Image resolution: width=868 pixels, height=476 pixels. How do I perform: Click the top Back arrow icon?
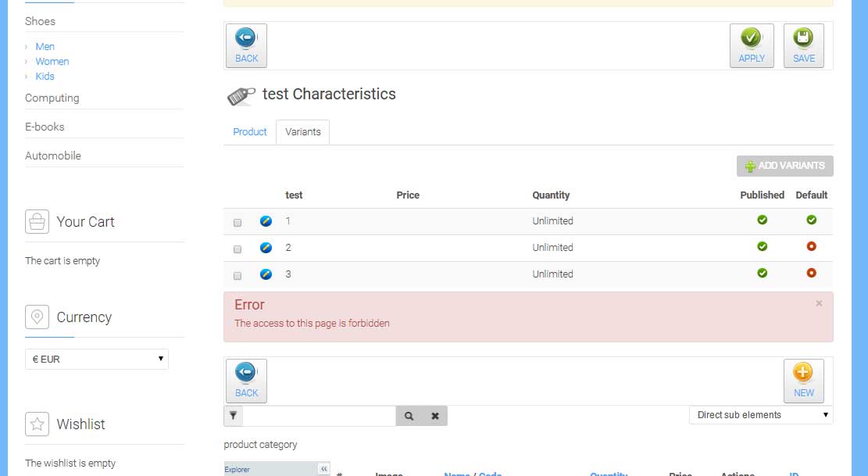point(246,38)
